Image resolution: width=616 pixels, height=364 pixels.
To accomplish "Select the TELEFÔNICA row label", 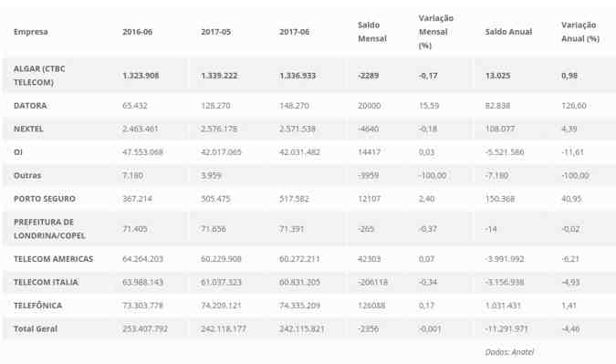I will point(37,306).
